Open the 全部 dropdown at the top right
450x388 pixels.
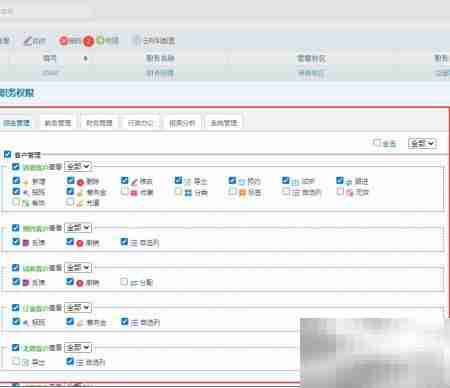tap(422, 143)
